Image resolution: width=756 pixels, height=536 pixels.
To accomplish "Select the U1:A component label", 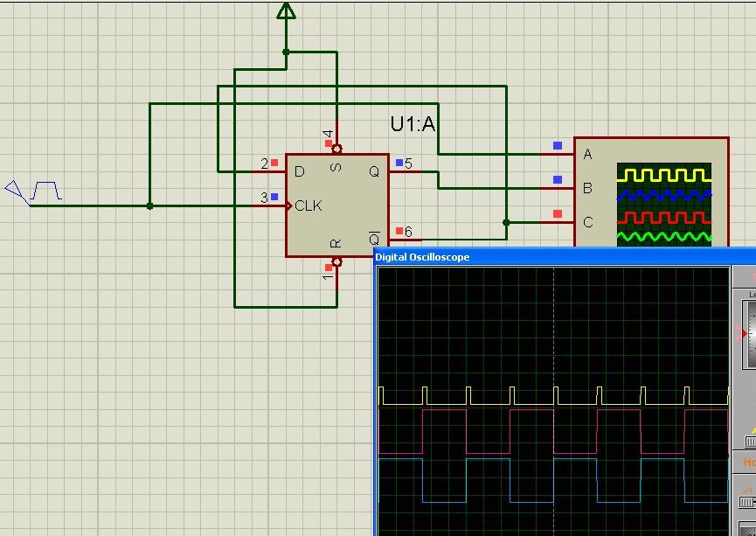I will pyautogui.click(x=413, y=124).
